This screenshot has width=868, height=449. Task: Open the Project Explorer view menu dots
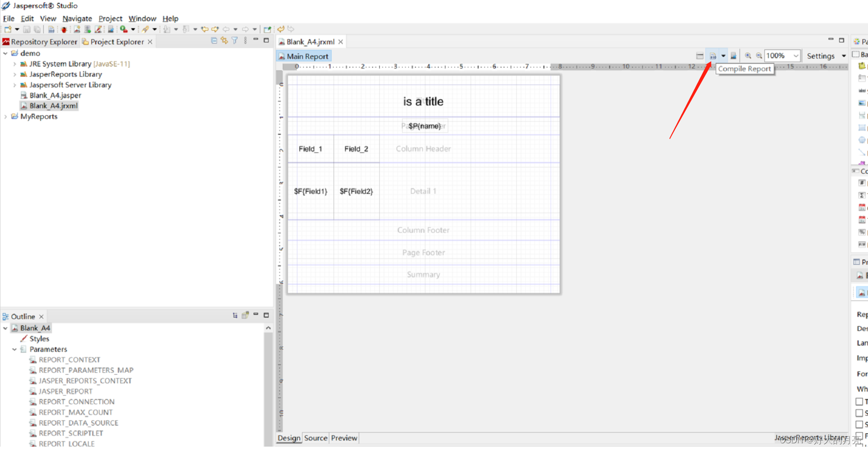click(246, 41)
